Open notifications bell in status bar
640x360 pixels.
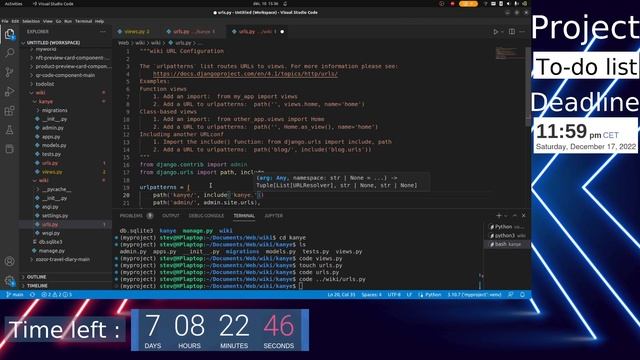pyautogui.click(x=522, y=294)
